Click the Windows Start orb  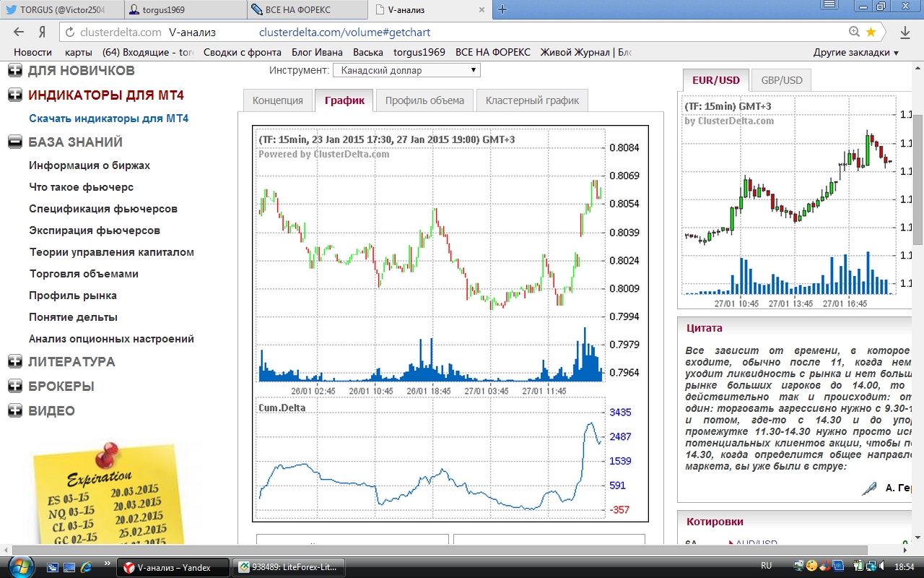(x=19, y=566)
